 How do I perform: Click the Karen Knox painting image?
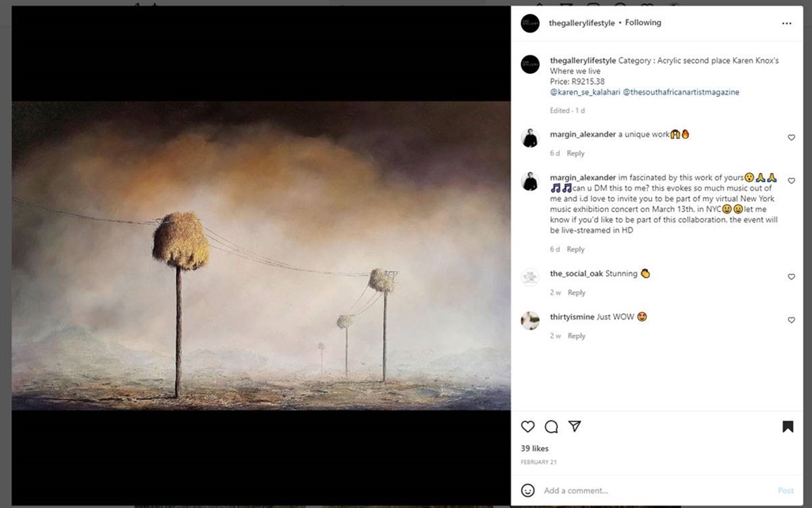[x=261, y=256]
